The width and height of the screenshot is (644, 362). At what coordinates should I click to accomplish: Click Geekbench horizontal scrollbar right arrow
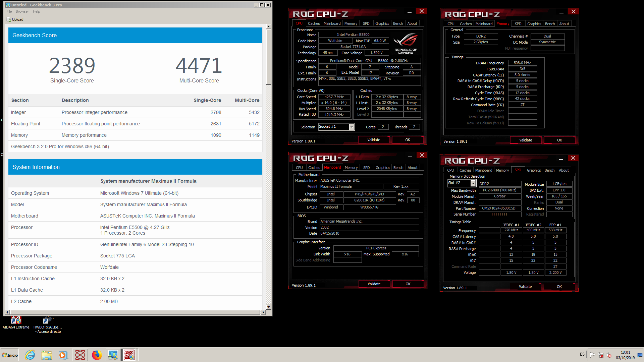(263, 312)
